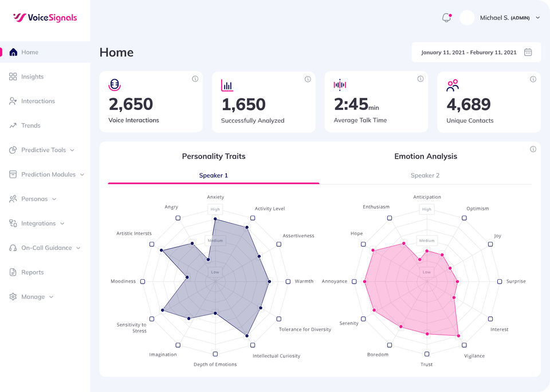The height and width of the screenshot is (392, 550).
Task: Open the calendar date picker icon
Action: click(x=528, y=52)
